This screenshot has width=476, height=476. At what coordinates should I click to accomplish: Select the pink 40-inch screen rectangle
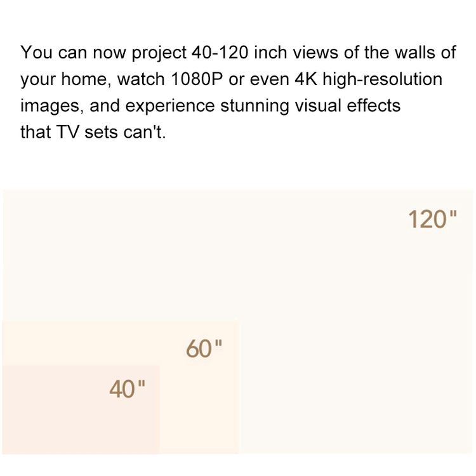[81, 409]
